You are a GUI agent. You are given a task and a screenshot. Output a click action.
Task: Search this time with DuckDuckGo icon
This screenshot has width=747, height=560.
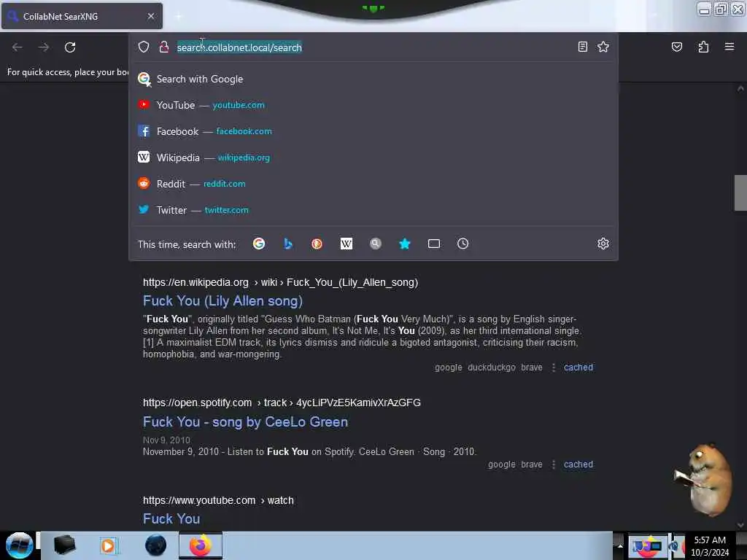coord(317,244)
